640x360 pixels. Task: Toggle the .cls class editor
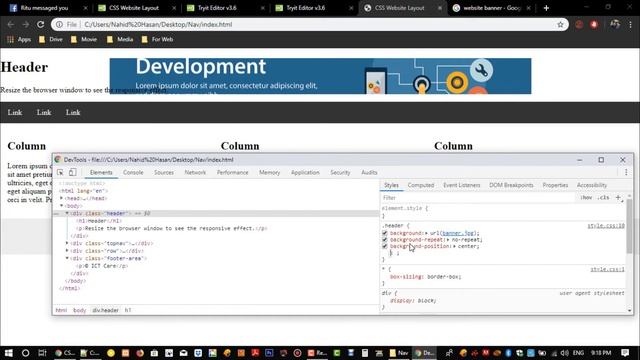tap(603, 198)
